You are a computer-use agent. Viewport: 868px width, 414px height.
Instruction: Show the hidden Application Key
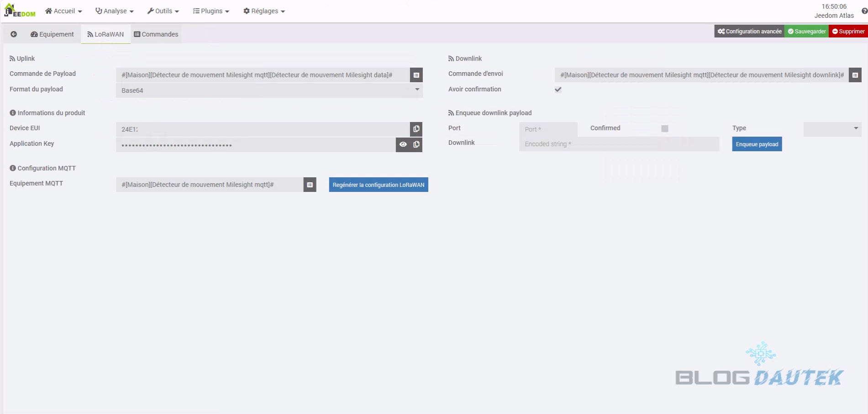click(403, 145)
